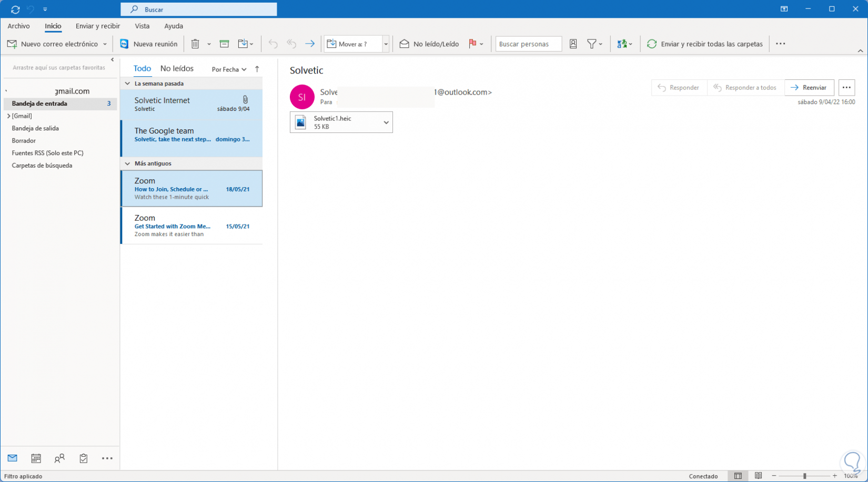This screenshot has height=482, width=868.
Task: Collapse the folder pane arrow
Action: tap(113, 60)
